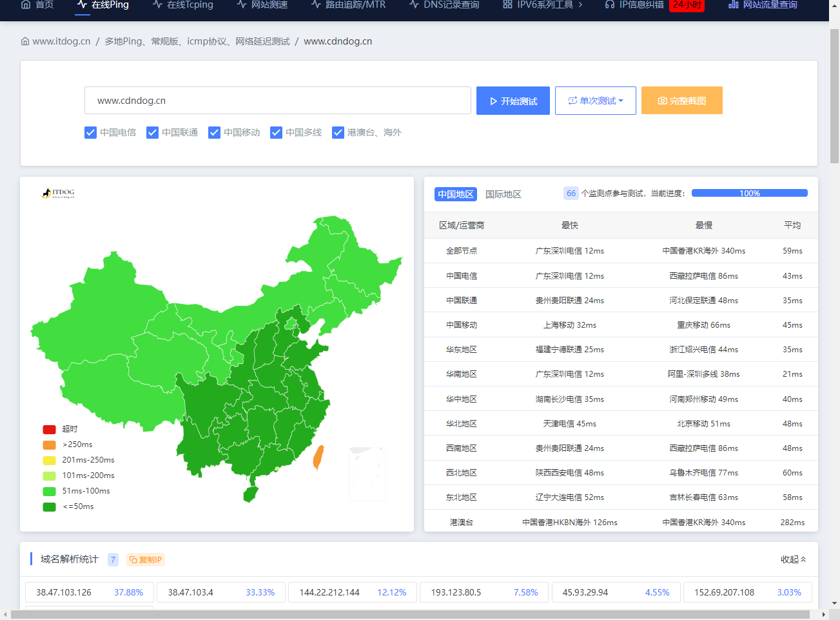Click the 港澳台 row label in the table
The height and width of the screenshot is (620, 840).
pos(462,523)
